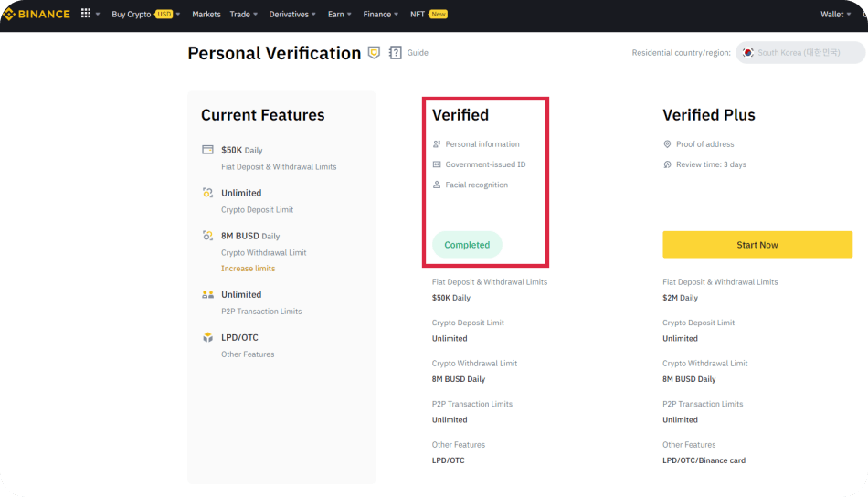Click the Government-issued ID text
Image resolution: width=868 pixels, height=497 pixels.
(485, 164)
